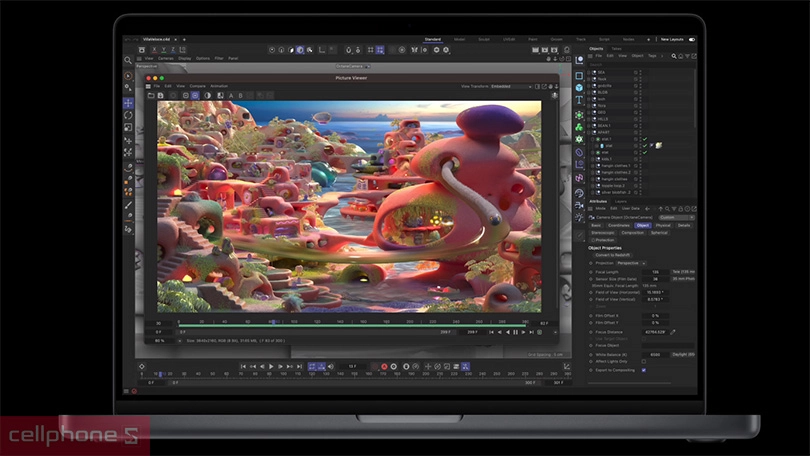Click the render to Picture Viewer icon
This screenshot has height=456, width=810.
(x=544, y=50)
